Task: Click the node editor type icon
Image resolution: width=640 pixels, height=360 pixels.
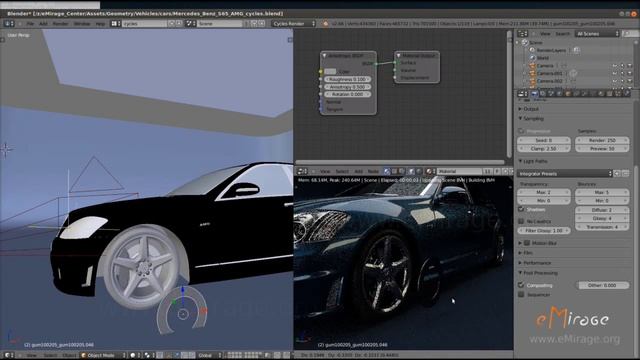Action: (302, 171)
